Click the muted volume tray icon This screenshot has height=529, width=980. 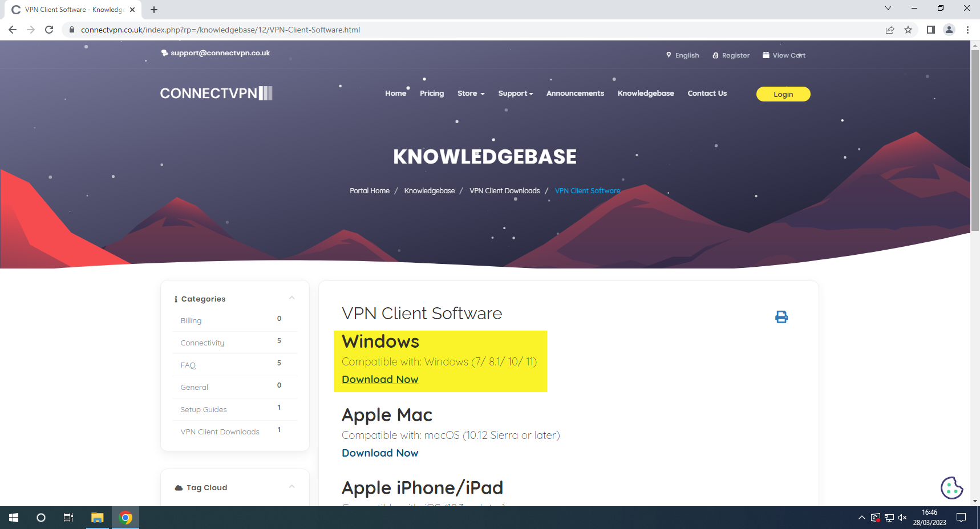coord(902,518)
